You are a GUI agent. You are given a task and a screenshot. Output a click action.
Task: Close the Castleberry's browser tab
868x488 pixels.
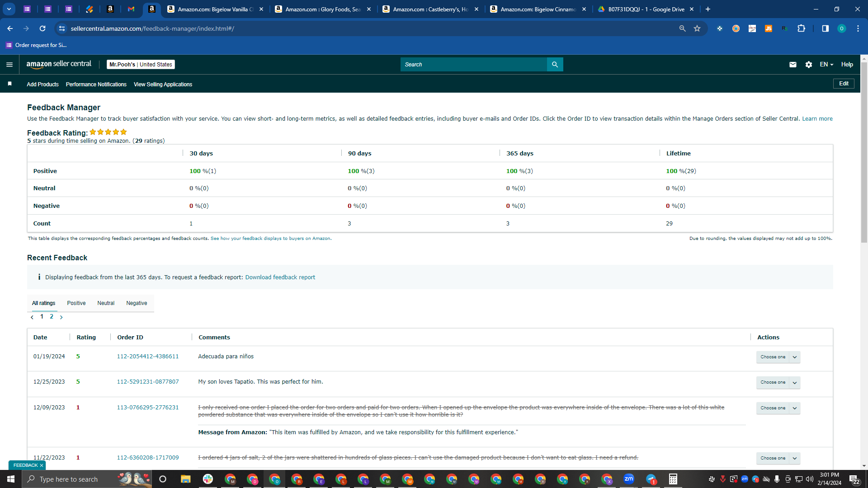tap(476, 9)
